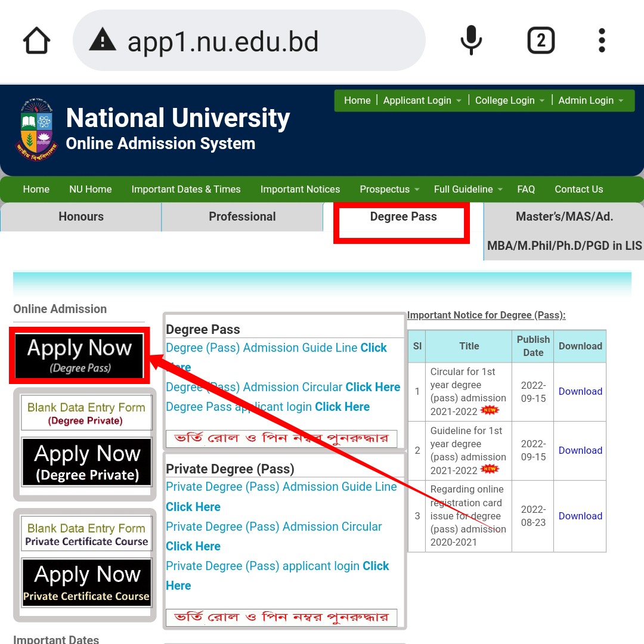This screenshot has height=644, width=644.
Task: Expand the College Login dropdown
Action: point(509,100)
